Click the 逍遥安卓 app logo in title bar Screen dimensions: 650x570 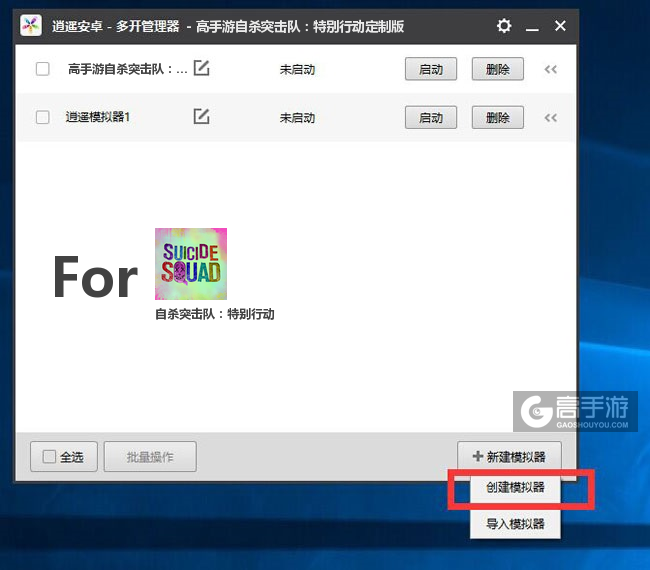point(31,26)
